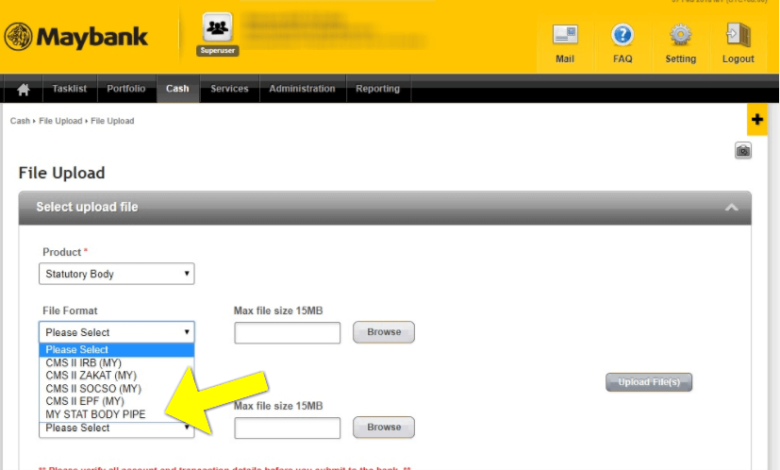Open the Superuser profile icon
780x470 pixels.
pos(217,27)
